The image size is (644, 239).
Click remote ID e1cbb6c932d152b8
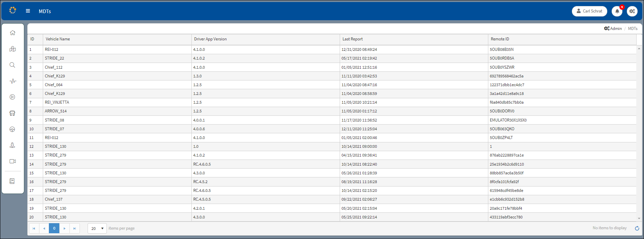click(x=562, y=199)
